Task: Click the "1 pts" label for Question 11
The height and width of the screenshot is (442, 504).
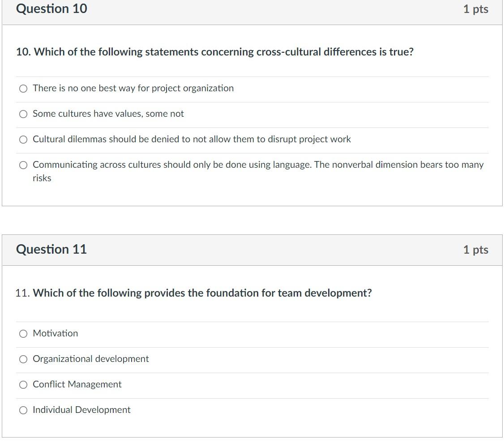Action: tap(476, 250)
